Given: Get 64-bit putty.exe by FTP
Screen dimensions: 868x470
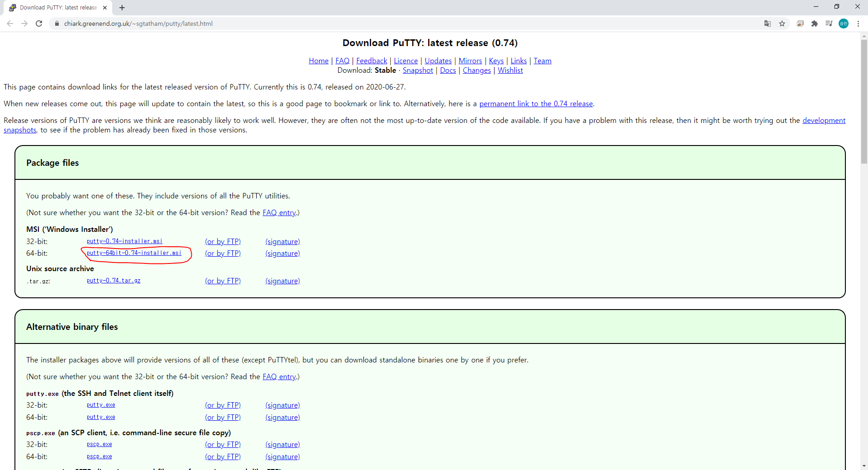Looking at the screenshot, I should point(223,417).
